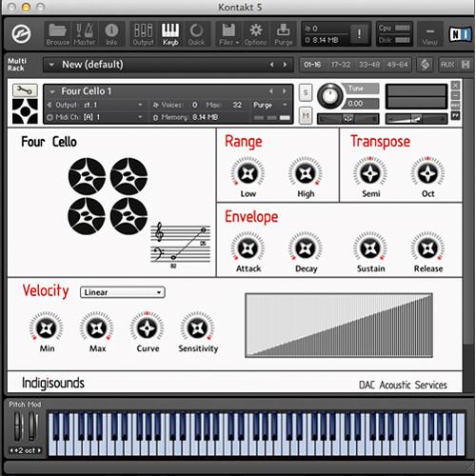Minimize all instrument headers icon
Viewport: 476px width, 476px height.
tap(466, 65)
